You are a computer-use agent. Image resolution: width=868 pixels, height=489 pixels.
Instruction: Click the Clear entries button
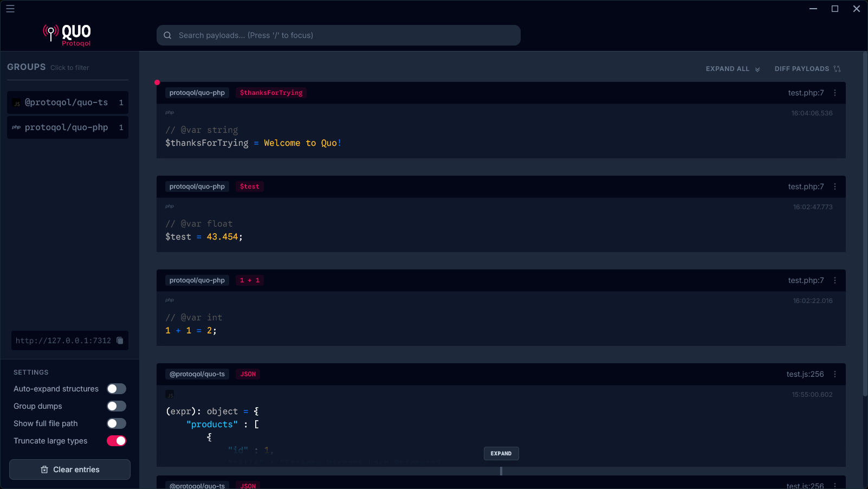pos(70,469)
